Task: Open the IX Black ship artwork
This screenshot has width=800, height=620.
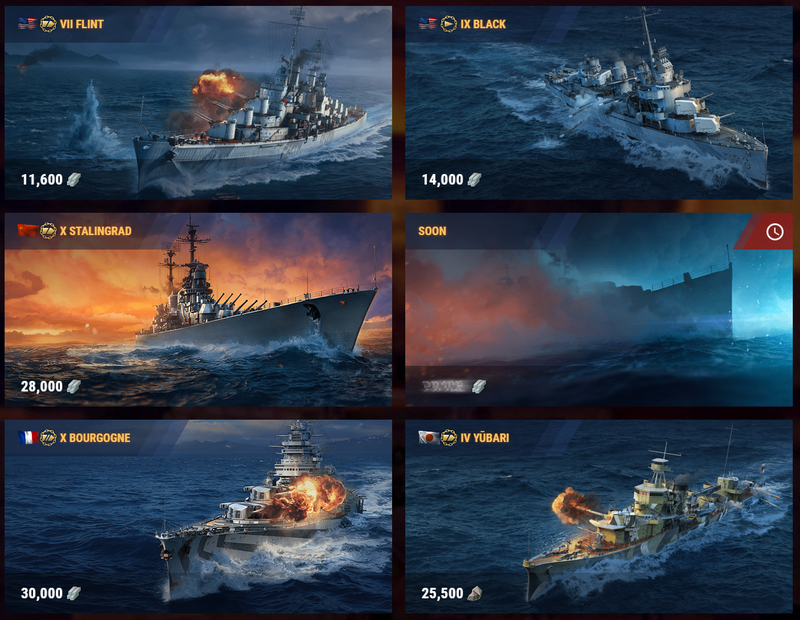Action: tap(599, 103)
